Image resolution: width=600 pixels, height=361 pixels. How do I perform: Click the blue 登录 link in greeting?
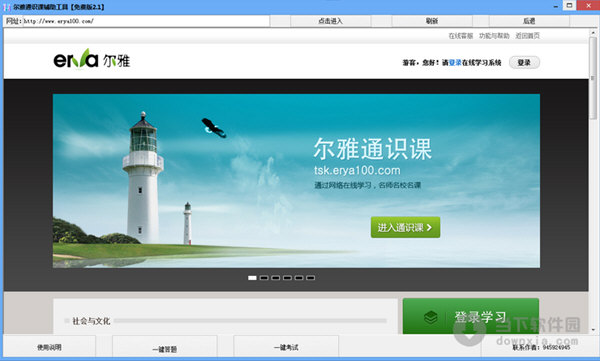point(455,62)
